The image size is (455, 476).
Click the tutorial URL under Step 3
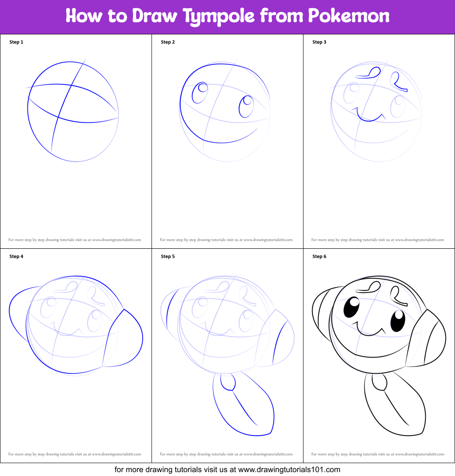378,240
